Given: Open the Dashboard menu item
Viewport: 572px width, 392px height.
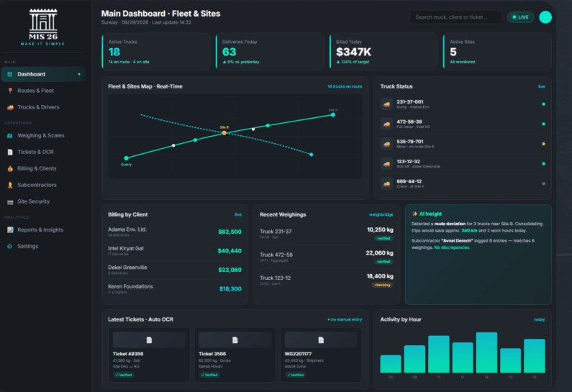Looking at the screenshot, I should tap(43, 74).
